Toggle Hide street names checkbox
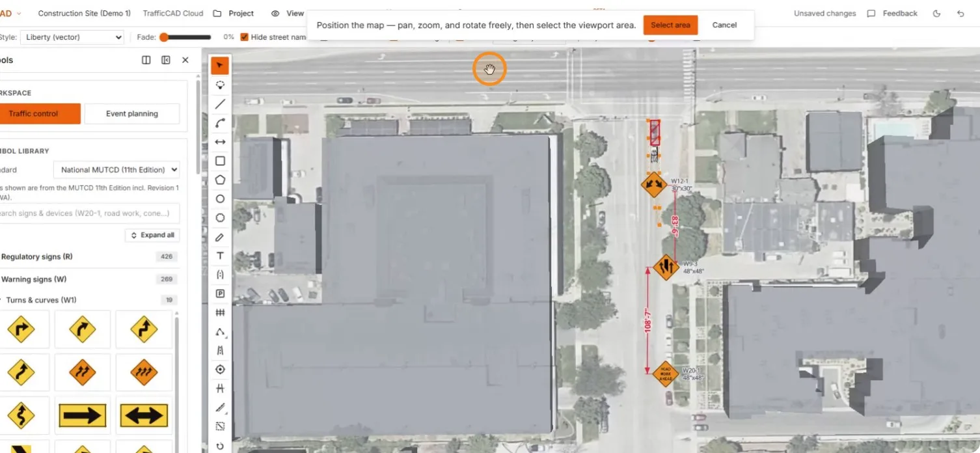 (245, 37)
